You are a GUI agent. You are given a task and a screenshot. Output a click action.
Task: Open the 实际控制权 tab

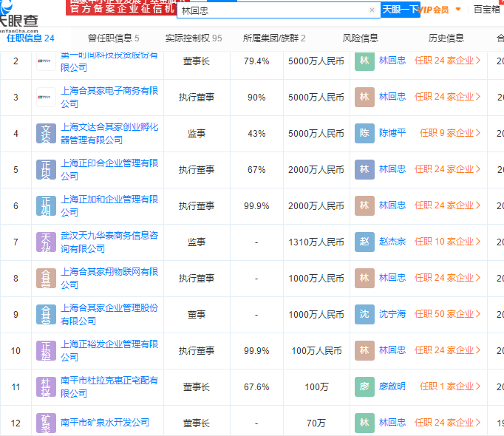pyautogui.click(x=193, y=38)
